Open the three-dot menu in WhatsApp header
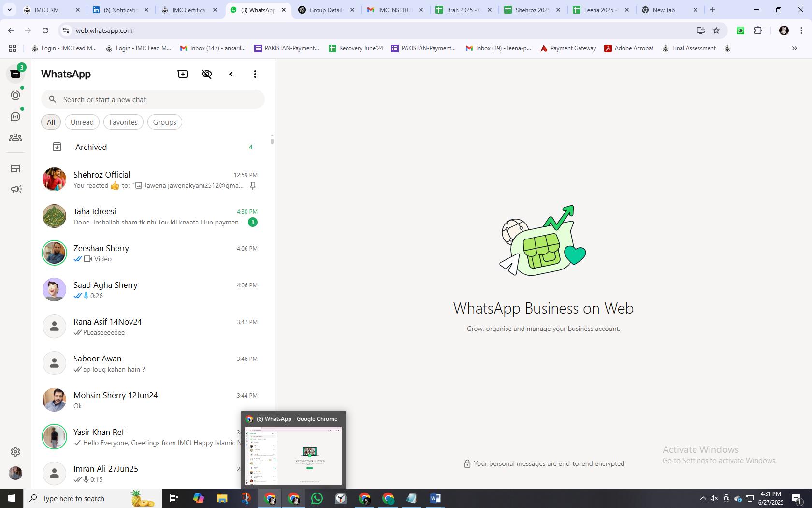 255,74
